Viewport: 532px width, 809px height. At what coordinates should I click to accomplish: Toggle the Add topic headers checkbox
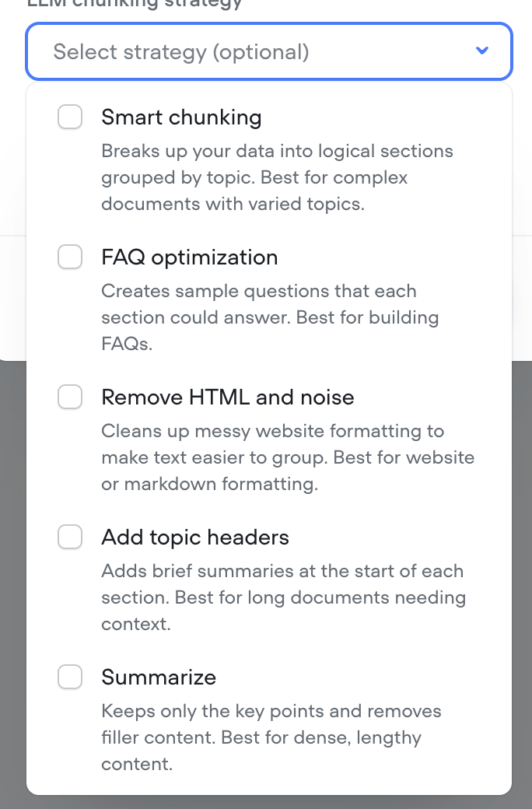pos(70,537)
